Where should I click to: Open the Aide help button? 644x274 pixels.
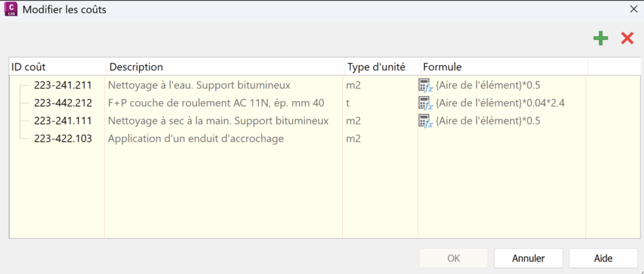603,258
